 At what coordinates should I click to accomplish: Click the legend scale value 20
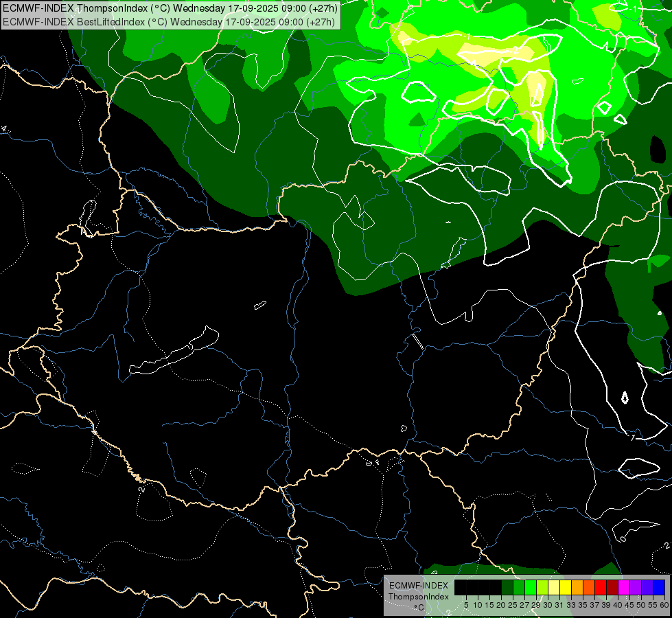point(501,605)
